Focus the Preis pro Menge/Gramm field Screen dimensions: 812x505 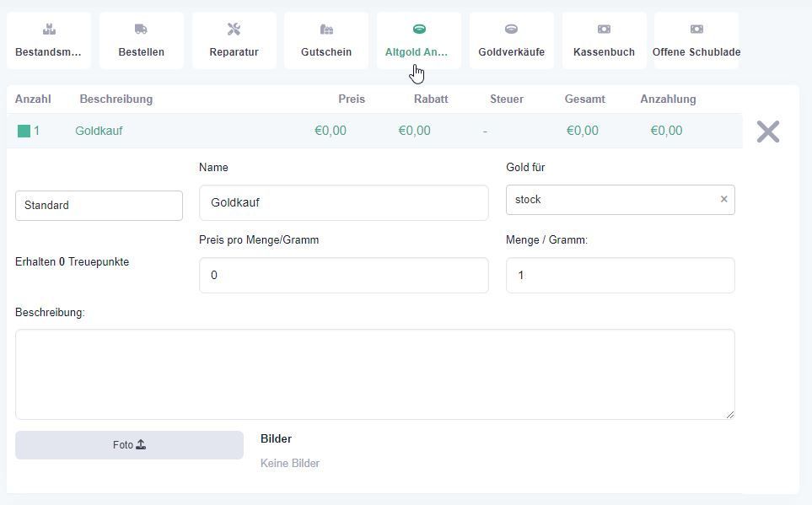(344, 275)
